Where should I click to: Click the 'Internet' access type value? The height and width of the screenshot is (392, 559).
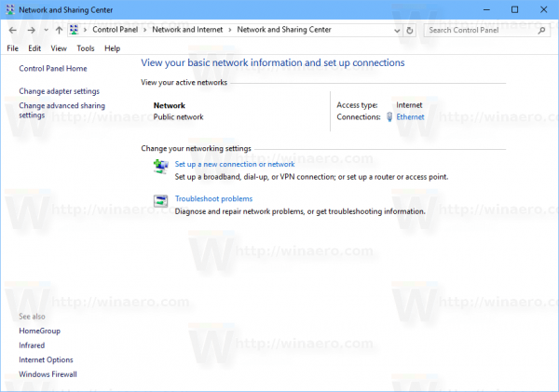[x=409, y=105]
